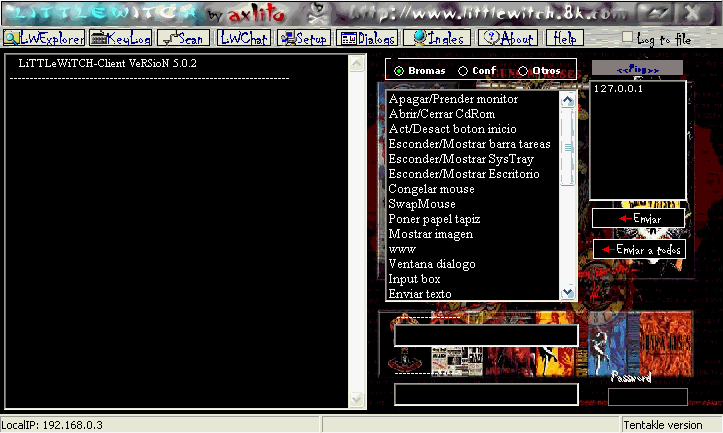The image size is (723, 433).
Task: Select 127.0.0.1 in the host list
Action: point(617,89)
